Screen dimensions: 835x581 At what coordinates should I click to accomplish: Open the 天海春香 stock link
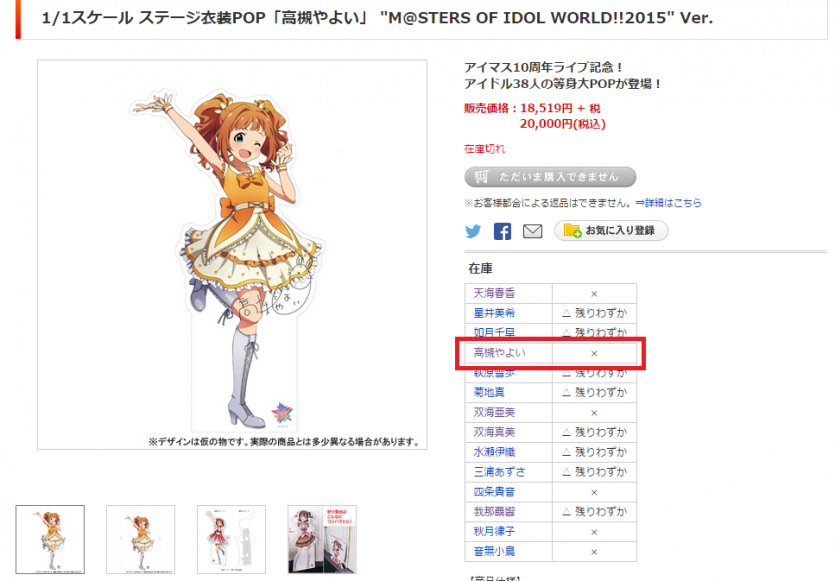494,293
